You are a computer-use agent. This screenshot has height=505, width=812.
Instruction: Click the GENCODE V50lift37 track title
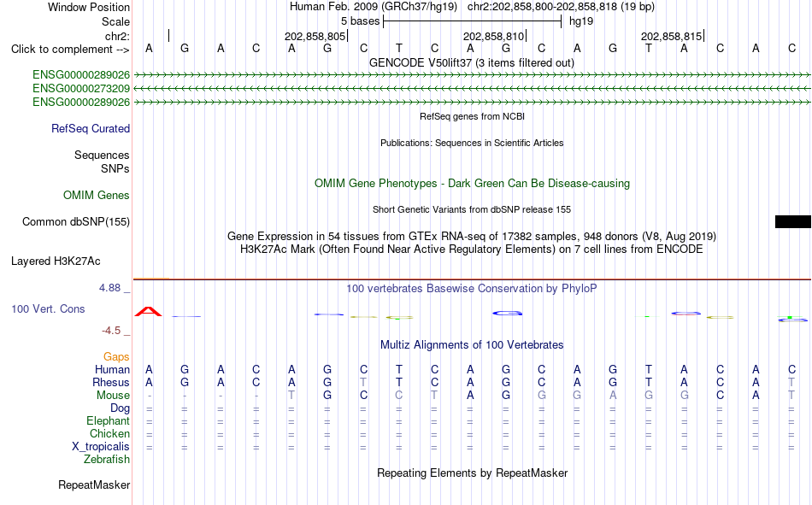(x=471, y=62)
